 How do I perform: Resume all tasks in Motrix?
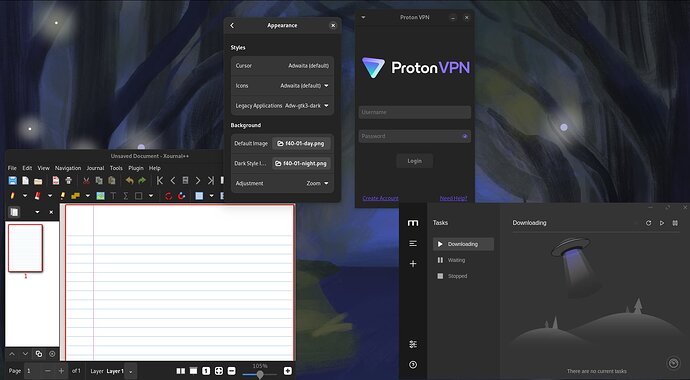(661, 223)
